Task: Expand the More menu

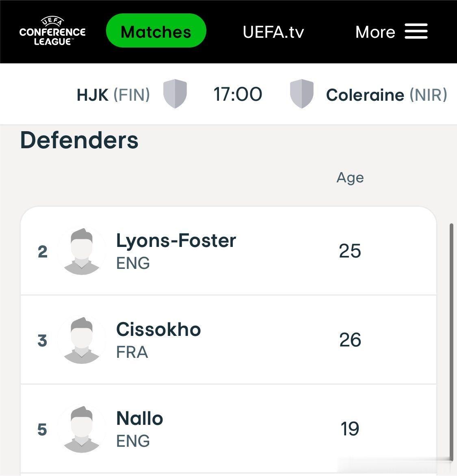Action: coord(392,32)
